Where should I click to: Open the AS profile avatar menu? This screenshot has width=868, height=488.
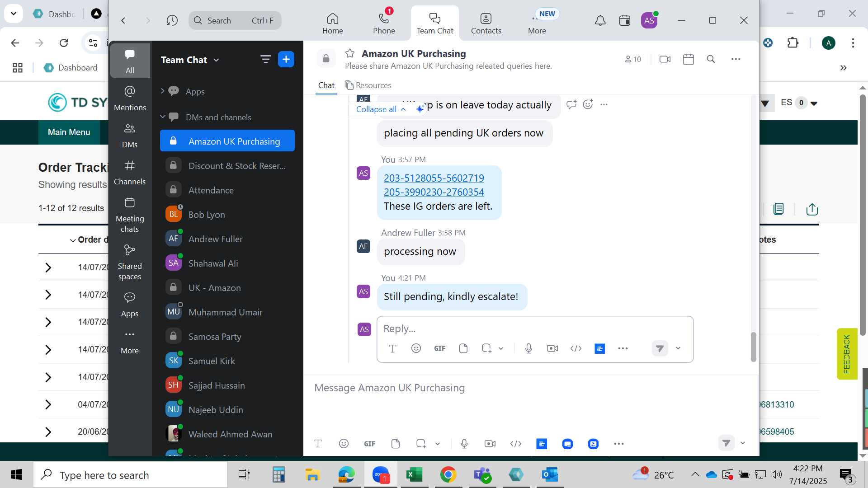pyautogui.click(x=649, y=20)
